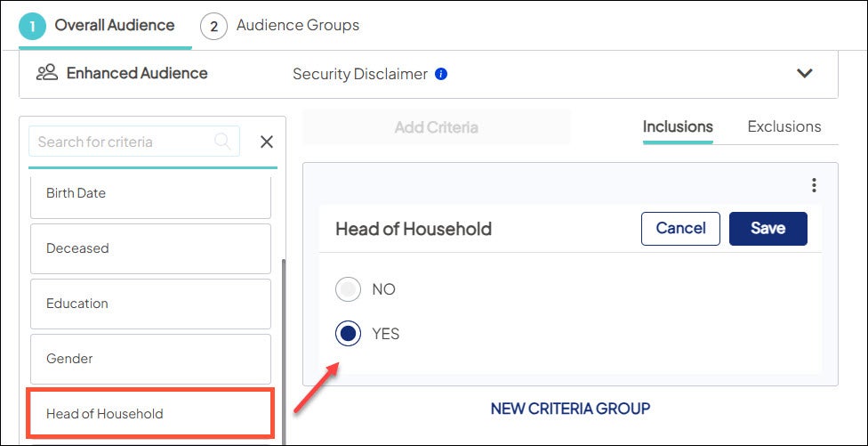
Task: Click step 2 circle for Audience Groups
Action: coord(213,27)
